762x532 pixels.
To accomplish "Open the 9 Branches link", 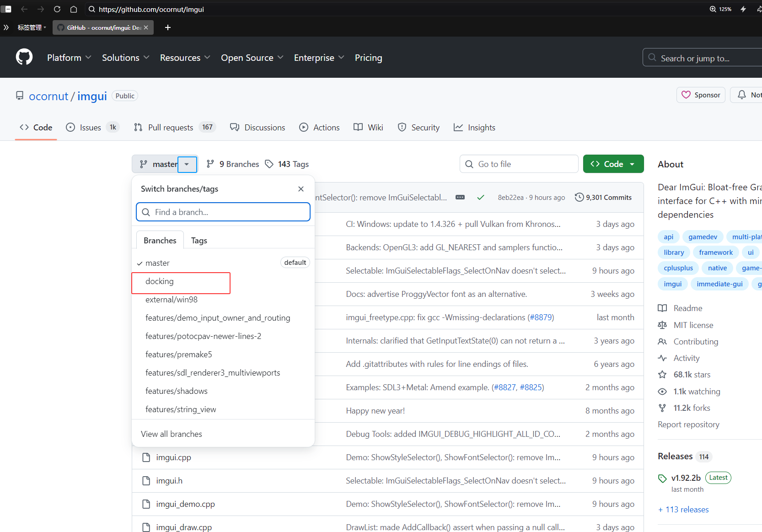I will coord(232,164).
